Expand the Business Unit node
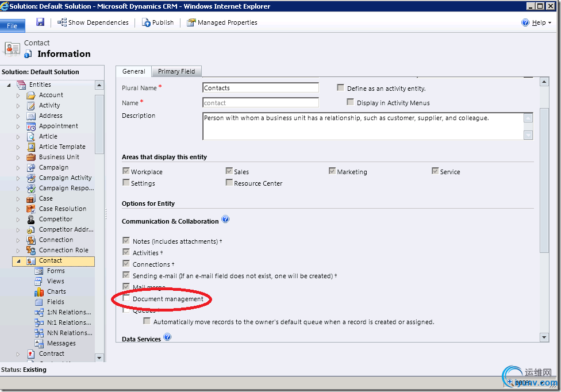 [18, 157]
